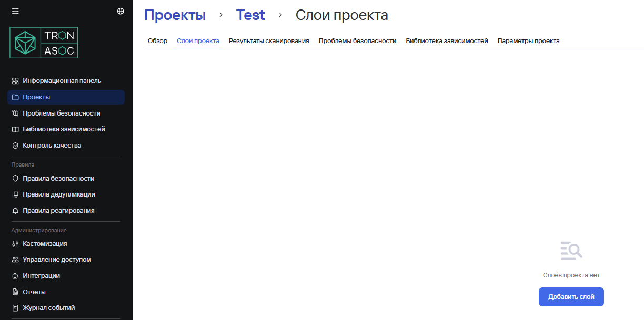Open the Результаты сканирования tab
The width and height of the screenshot is (644, 320).
click(269, 40)
